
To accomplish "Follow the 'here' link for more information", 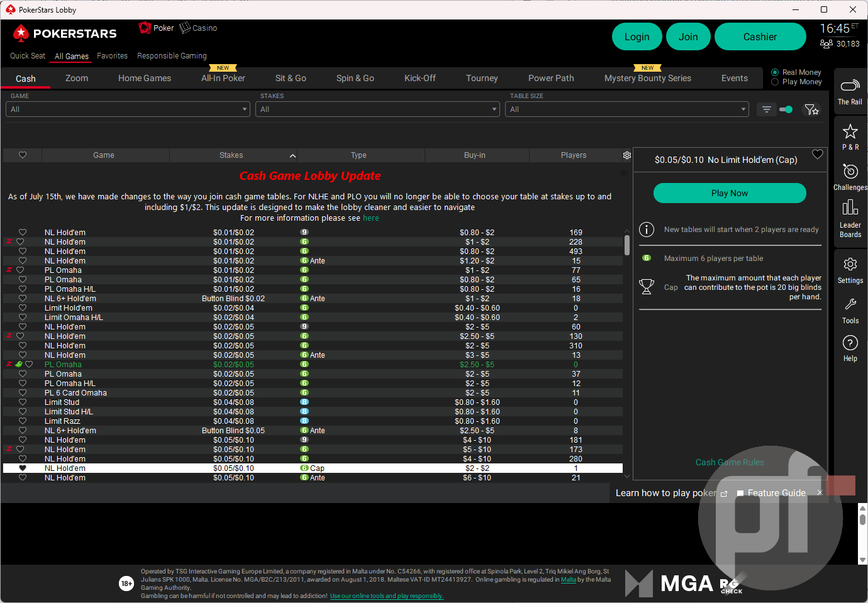I will [x=371, y=218].
